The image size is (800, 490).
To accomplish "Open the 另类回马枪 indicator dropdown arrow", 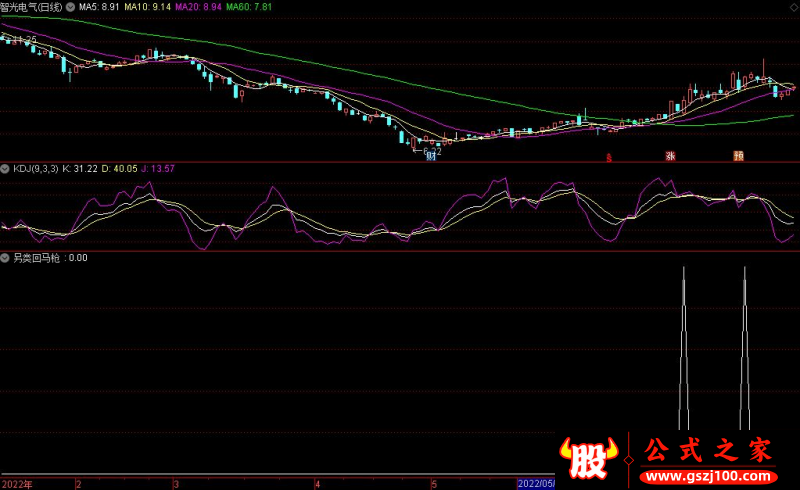I will point(6,257).
